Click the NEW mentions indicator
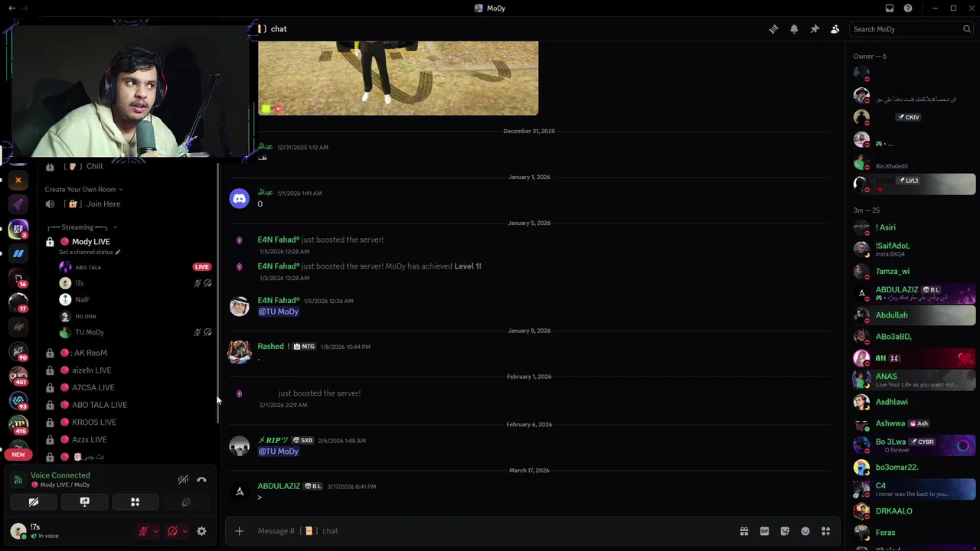 pos(18,455)
